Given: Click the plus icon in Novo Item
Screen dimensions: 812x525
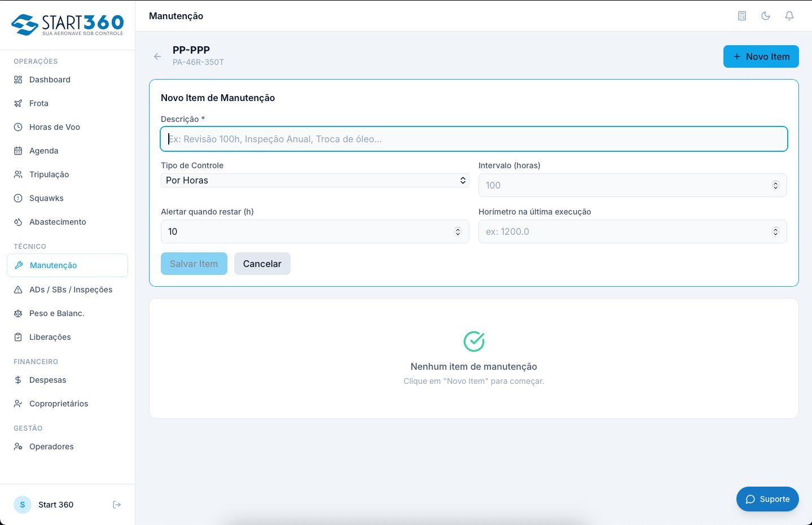Looking at the screenshot, I should point(737,56).
